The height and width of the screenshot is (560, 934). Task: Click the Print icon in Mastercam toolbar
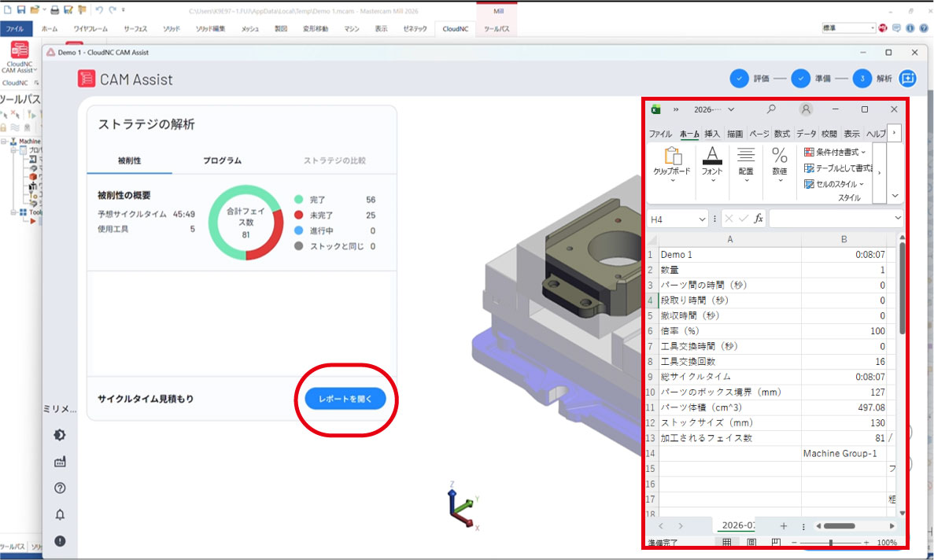[55, 9]
